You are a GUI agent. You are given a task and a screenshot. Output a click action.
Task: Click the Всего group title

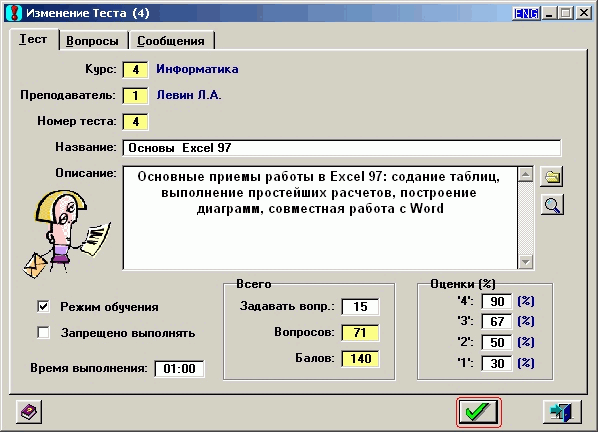[x=254, y=284]
